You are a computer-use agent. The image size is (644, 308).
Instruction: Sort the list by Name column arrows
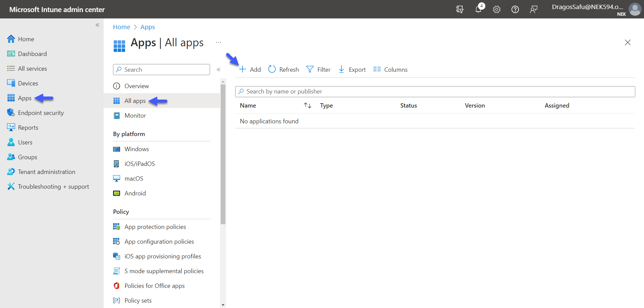point(308,106)
